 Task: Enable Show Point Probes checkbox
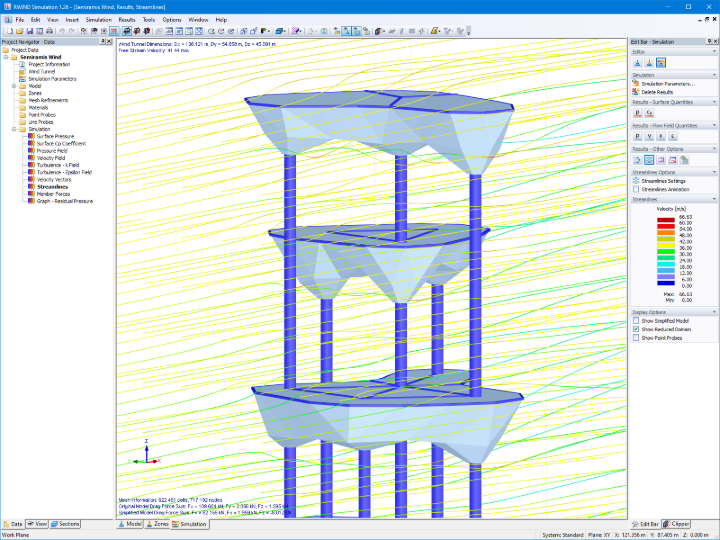(636, 338)
